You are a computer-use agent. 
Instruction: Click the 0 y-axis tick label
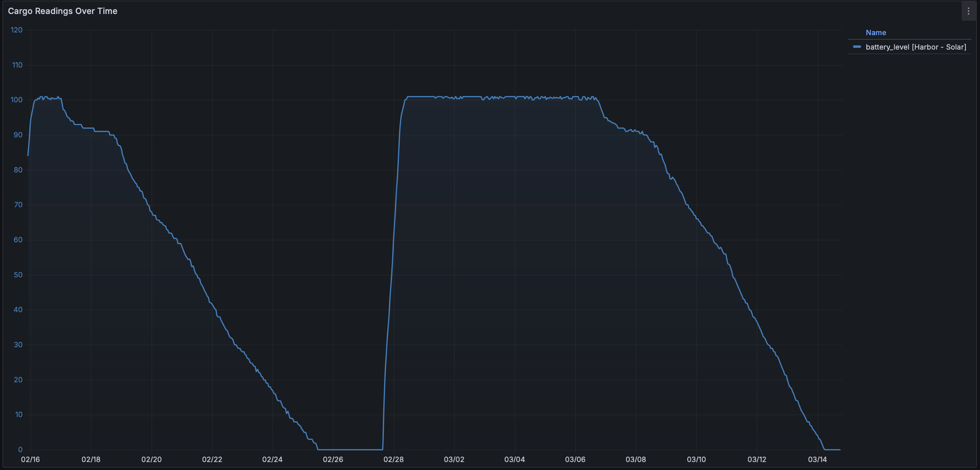[x=20, y=449]
